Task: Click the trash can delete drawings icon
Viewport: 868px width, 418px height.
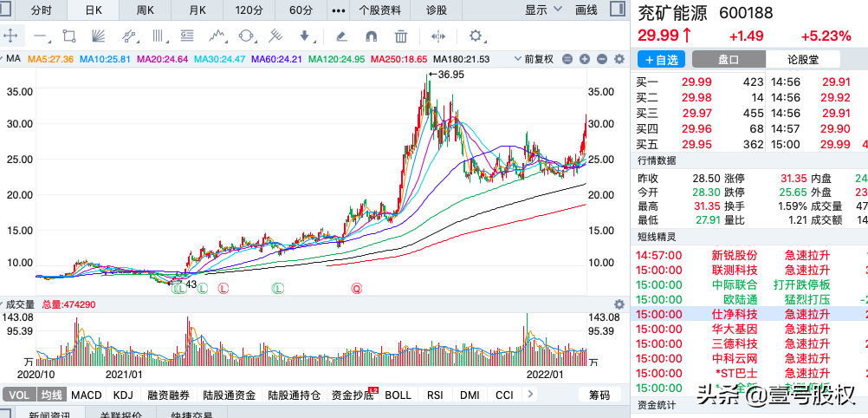Action: [x=401, y=36]
